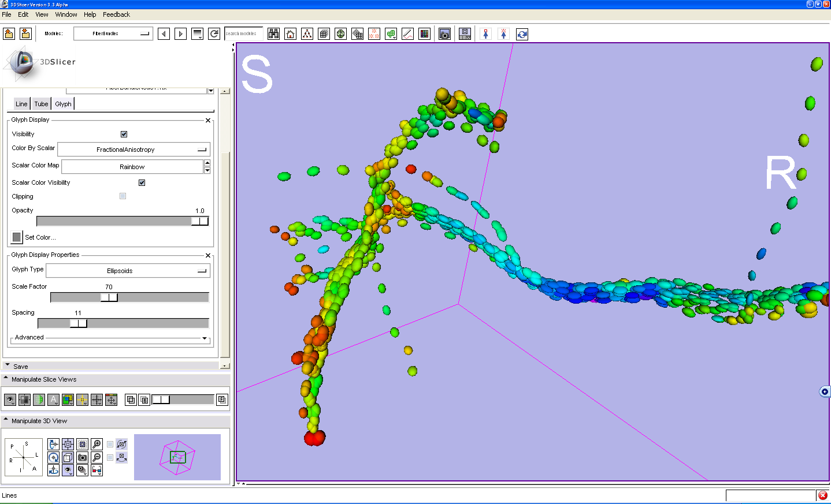This screenshot has width=831, height=504.
Task: Click the binoculars search icon in toolbar
Action: point(274,34)
